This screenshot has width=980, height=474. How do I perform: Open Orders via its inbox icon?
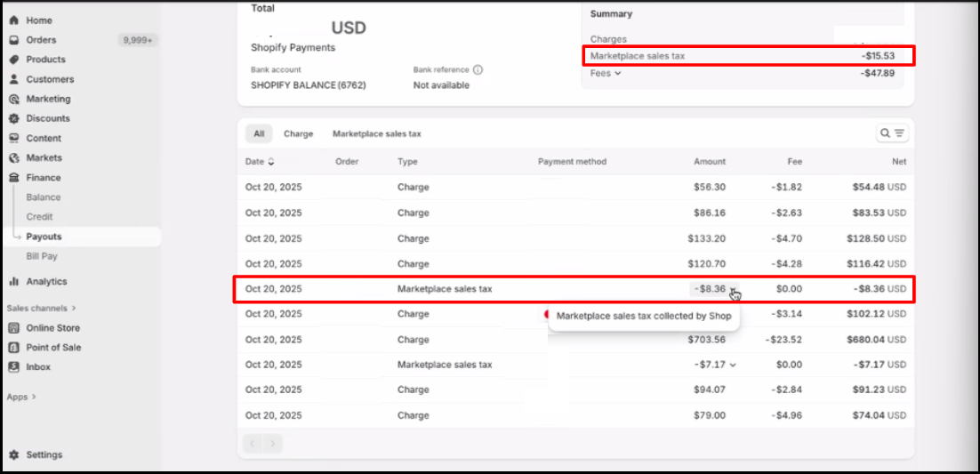[x=14, y=40]
